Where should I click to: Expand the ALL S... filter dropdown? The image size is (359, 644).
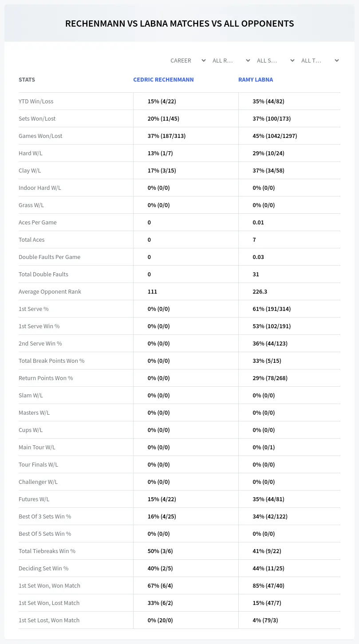click(x=275, y=60)
